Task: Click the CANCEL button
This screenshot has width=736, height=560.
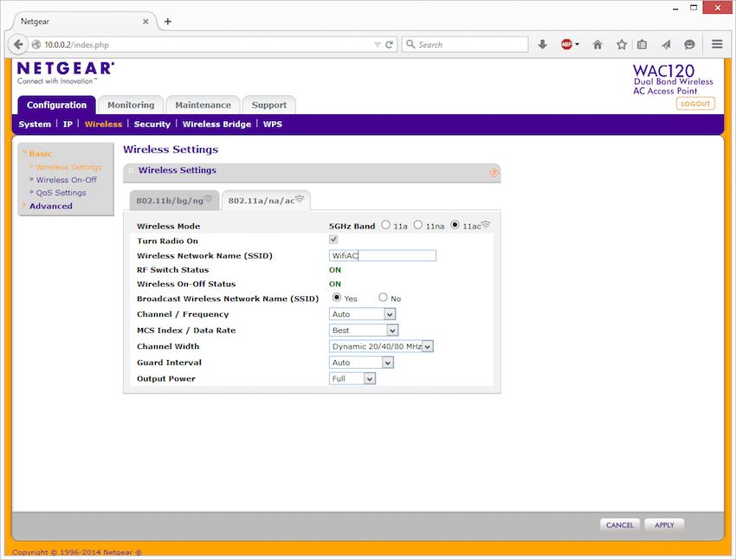Action: 620,525
